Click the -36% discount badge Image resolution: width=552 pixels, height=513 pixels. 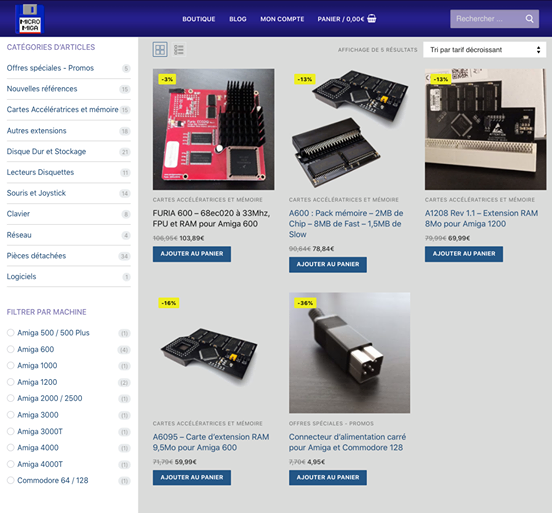(305, 303)
